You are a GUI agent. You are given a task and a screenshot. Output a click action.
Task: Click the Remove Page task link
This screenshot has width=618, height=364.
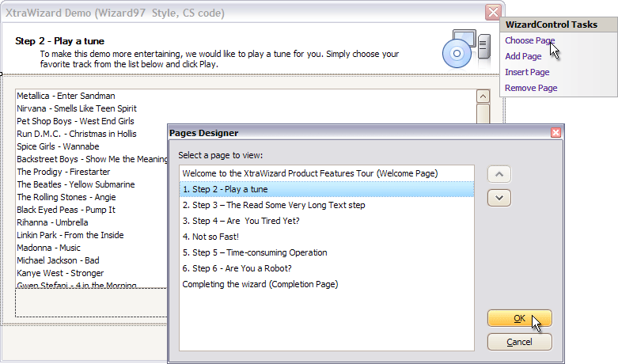coord(531,88)
